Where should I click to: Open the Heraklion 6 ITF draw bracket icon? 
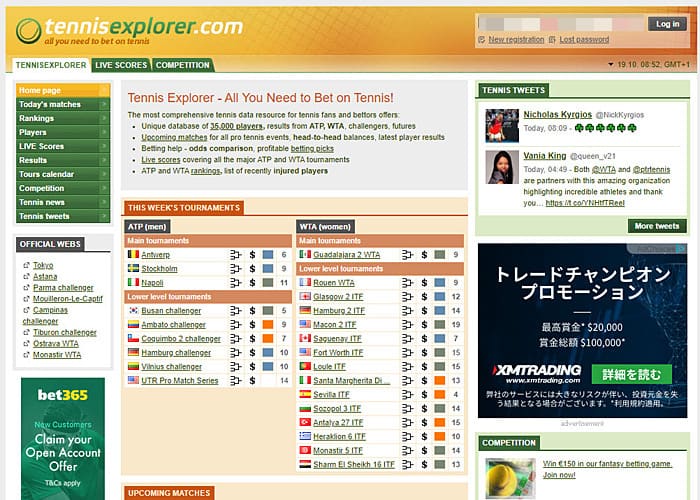(407, 437)
